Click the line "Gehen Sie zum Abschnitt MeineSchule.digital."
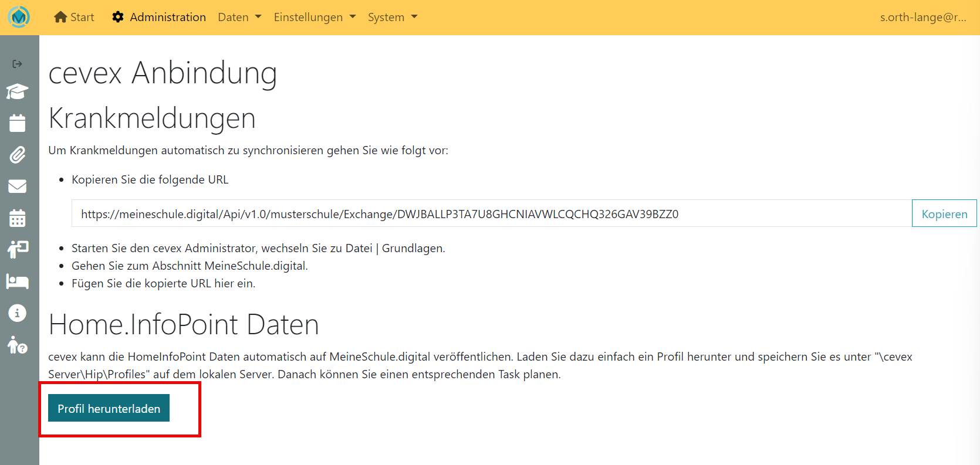Screen dimensions: 980x465 [x=190, y=266]
